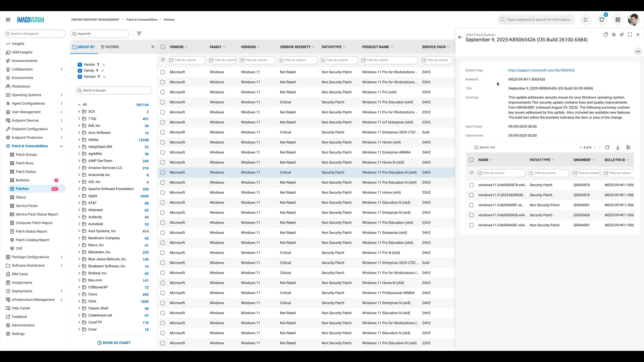Refresh the bulletin patches list
Screen dimensions: 644x362
(x=607, y=147)
